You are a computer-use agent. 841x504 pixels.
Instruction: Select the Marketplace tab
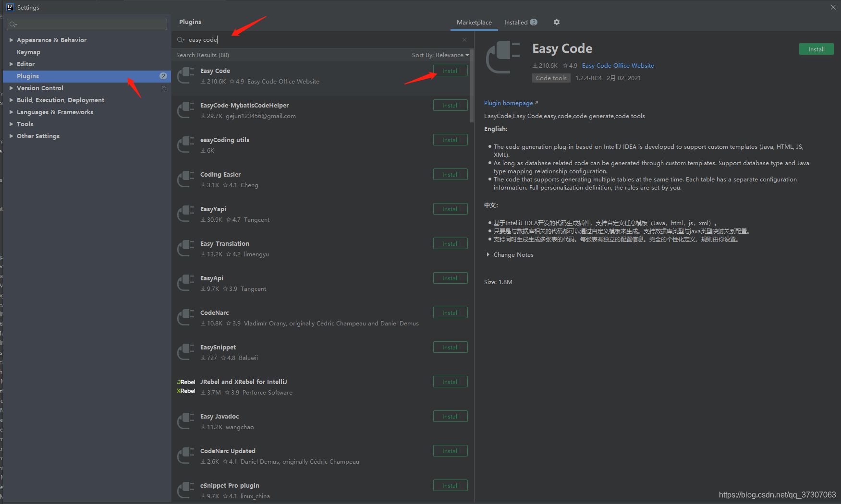tap(474, 22)
